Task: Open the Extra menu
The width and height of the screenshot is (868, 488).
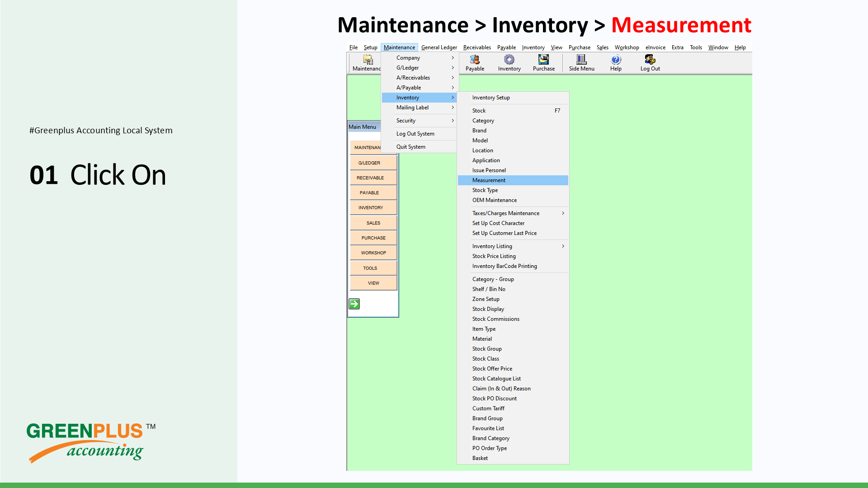Action: click(677, 47)
